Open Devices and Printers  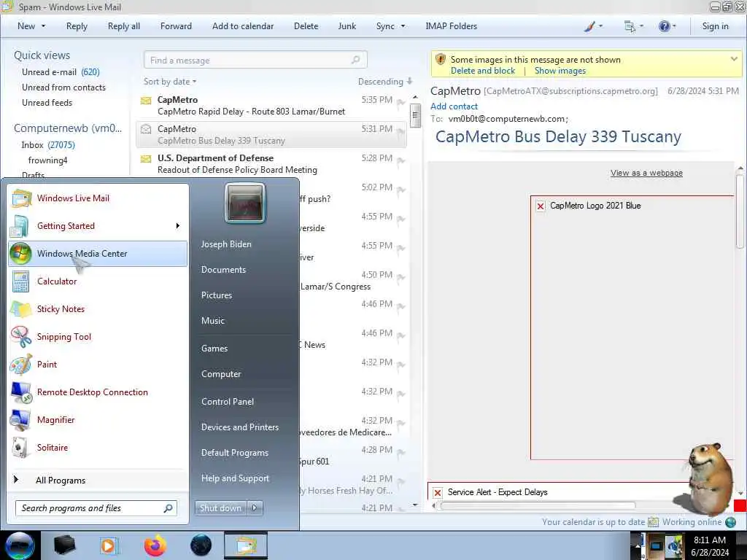point(239,427)
